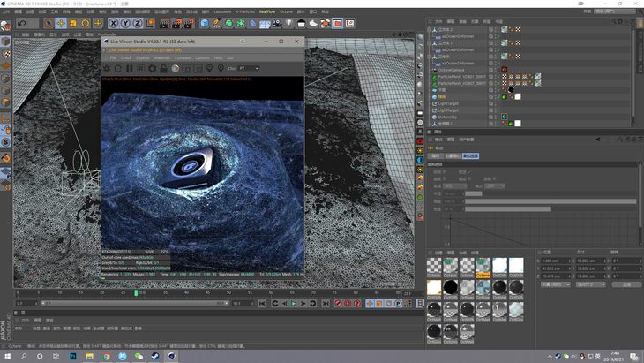
Task: Open the Windows Start menu
Action: click(8, 356)
